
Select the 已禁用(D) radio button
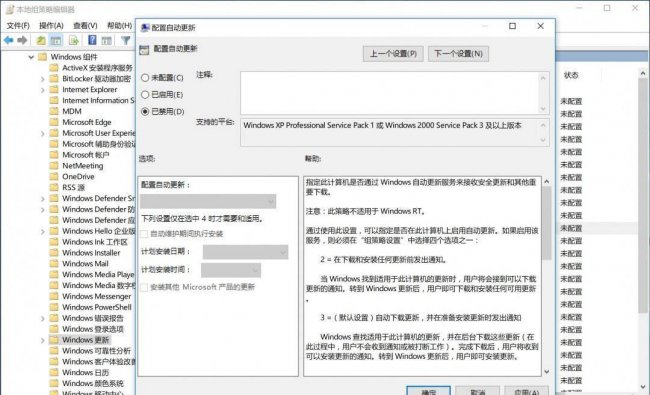tap(145, 111)
